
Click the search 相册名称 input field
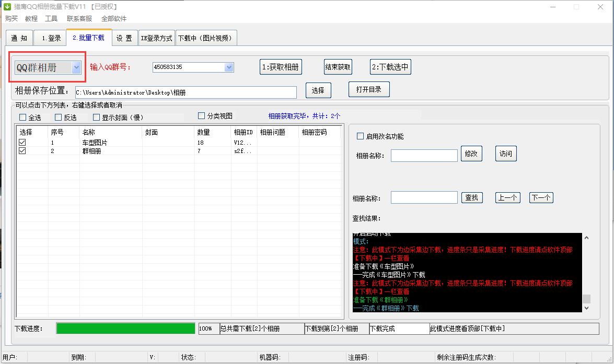(x=424, y=197)
